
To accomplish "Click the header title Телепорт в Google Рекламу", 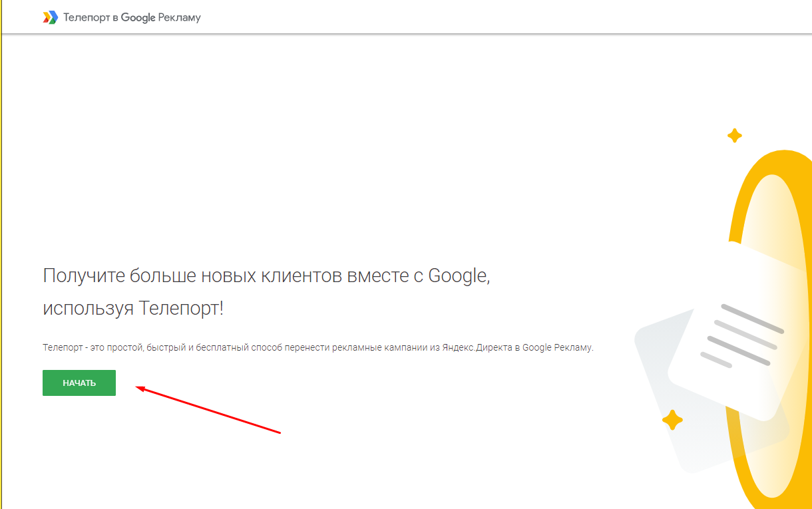I will pos(132,18).
